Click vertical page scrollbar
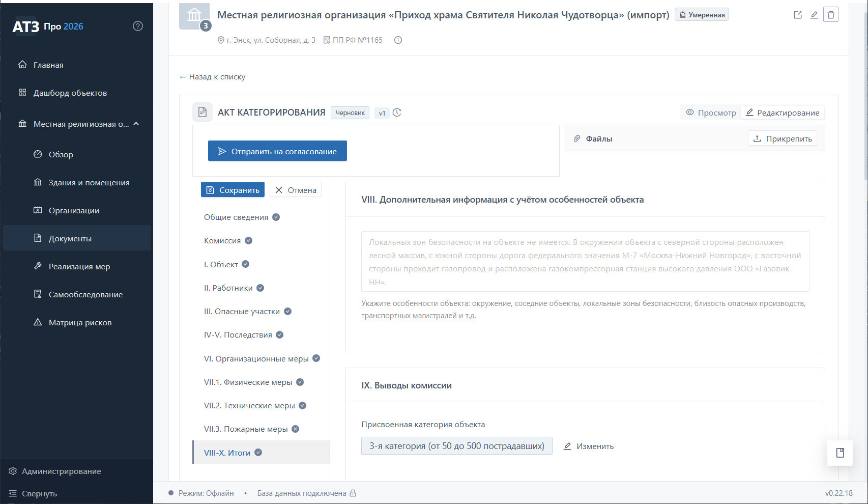The height and width of the screenshot is (504, 868). [866, 97]
